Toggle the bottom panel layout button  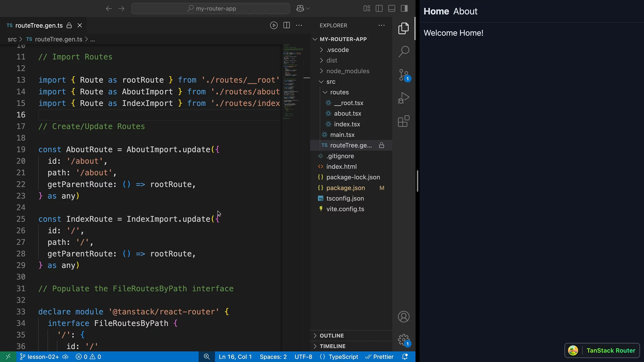click(391, 8)
